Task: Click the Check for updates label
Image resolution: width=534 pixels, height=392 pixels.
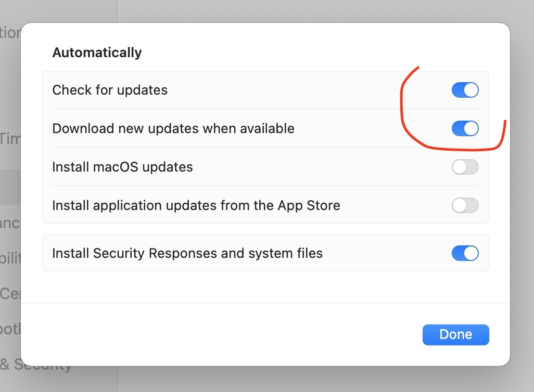Action: (x=110, y=90)
